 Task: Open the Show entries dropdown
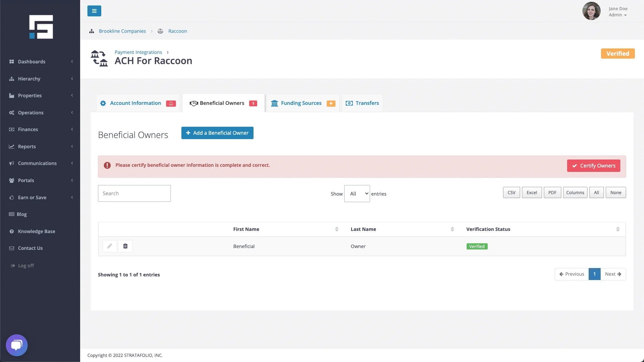(x=357, y=194)
